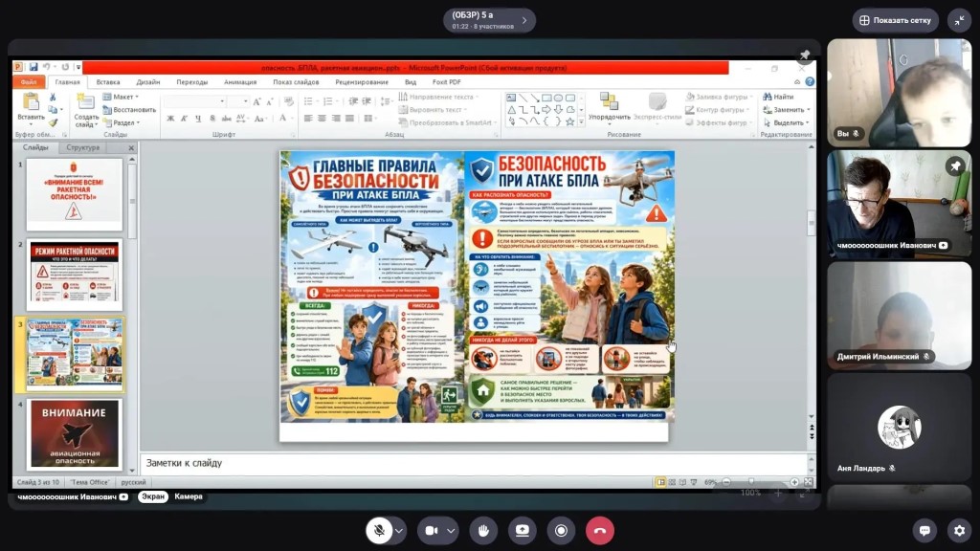
Task: Turn off the camera button
Action: 432,531
